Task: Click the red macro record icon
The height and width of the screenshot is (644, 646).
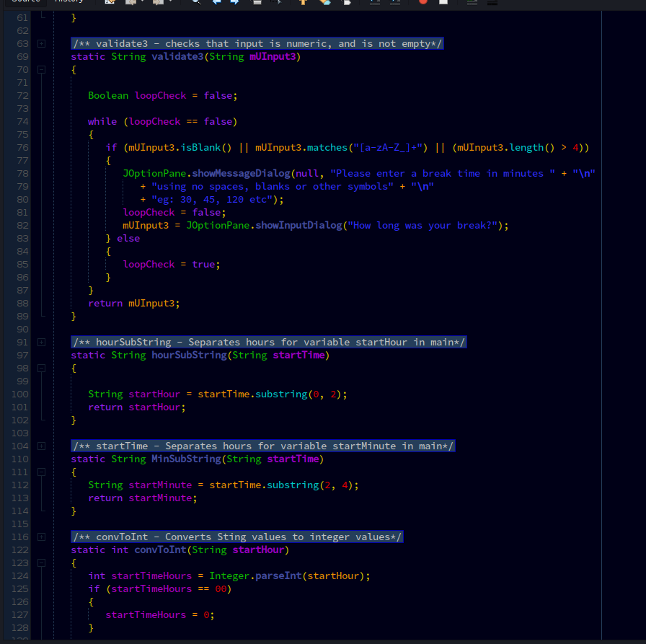Action: (x=422, y=2)
